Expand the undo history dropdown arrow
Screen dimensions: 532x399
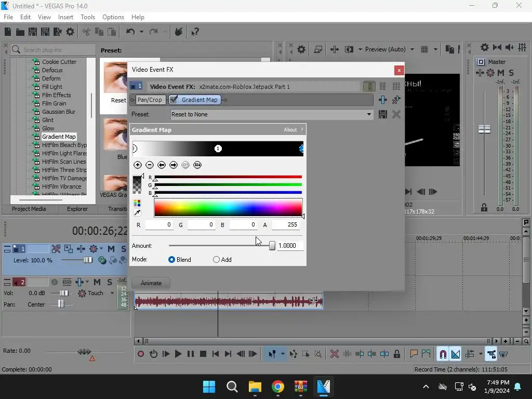click(141, 32)
